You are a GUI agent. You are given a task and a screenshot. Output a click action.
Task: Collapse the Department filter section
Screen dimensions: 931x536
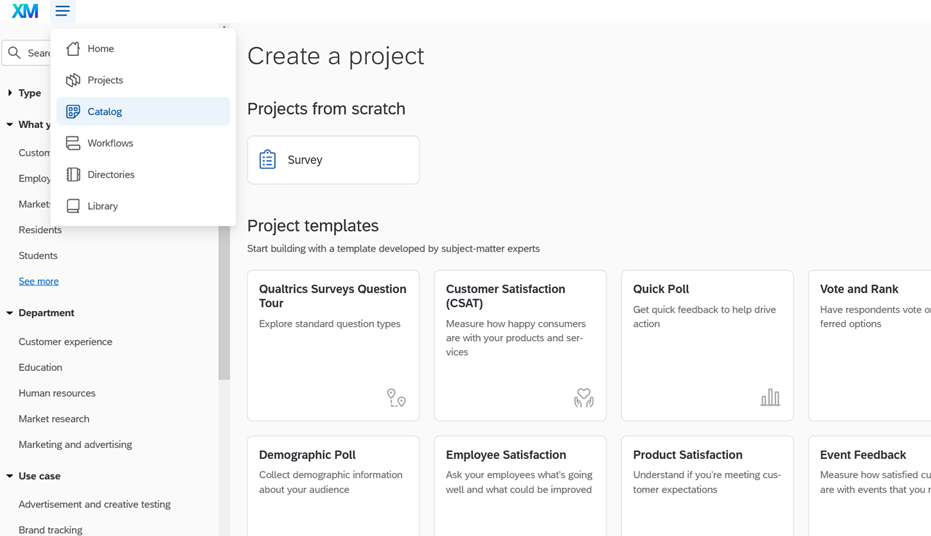click(10, 313)
